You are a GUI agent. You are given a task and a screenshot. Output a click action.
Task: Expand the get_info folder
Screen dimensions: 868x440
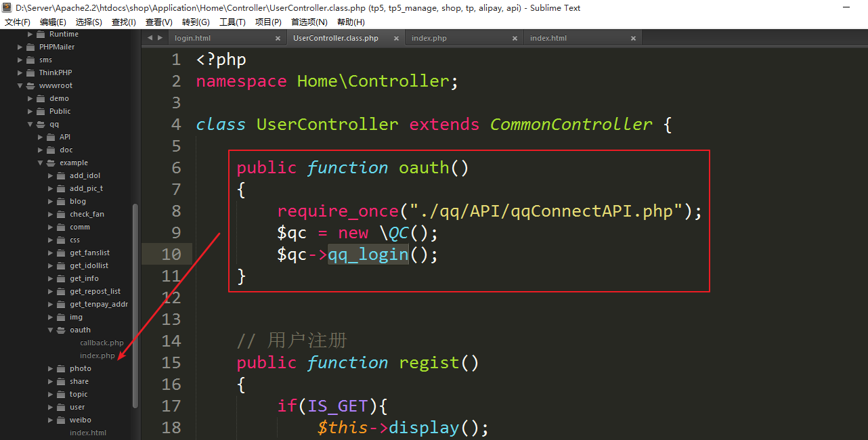(51, 279)
